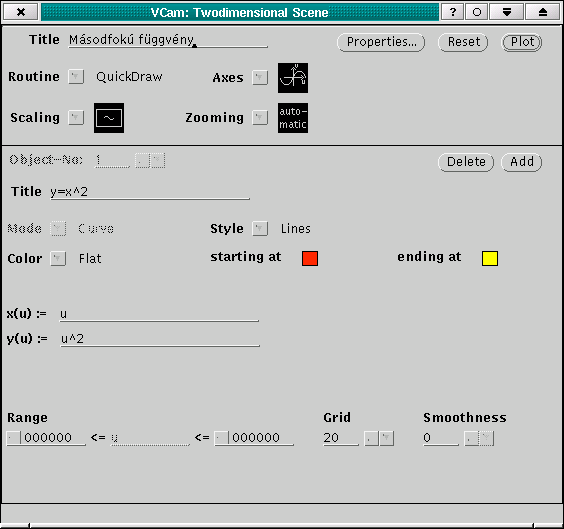Click right stepper arrow next to Smoothness

[487, 438]
